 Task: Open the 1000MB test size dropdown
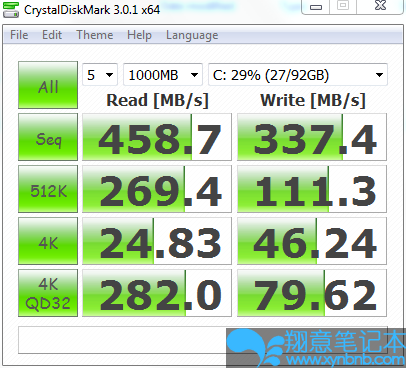pos(163,75)
